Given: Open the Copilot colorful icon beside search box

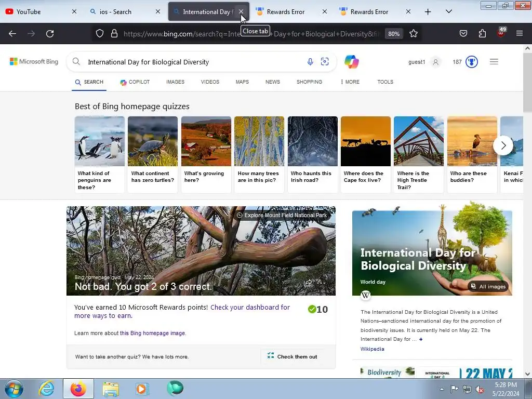Looking at the screenshot, I should click(352, 62).
